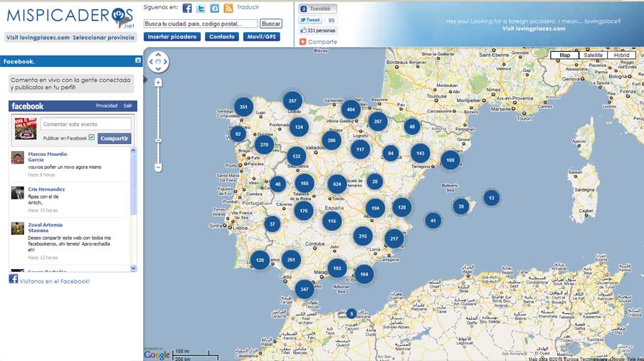The height and width of the screenshot is (361, 644).
Task: Click the Traducir link
Action: pos(248,7)
